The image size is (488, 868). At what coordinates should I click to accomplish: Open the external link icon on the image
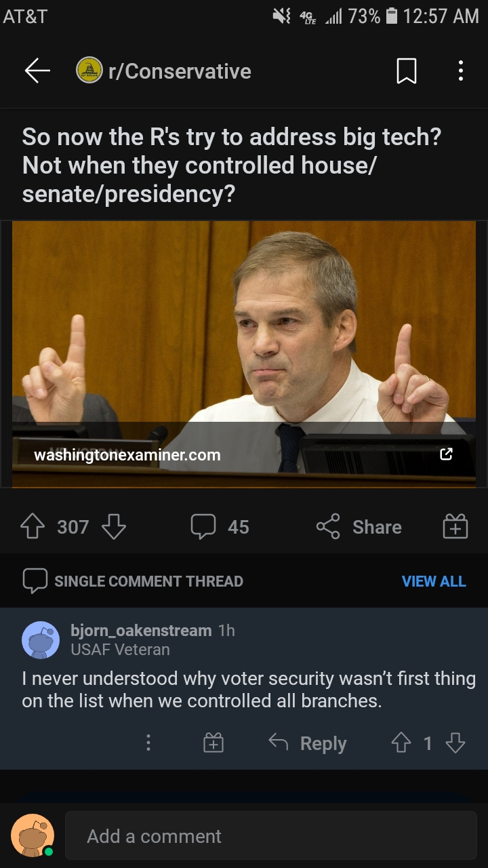coord(446,454)
